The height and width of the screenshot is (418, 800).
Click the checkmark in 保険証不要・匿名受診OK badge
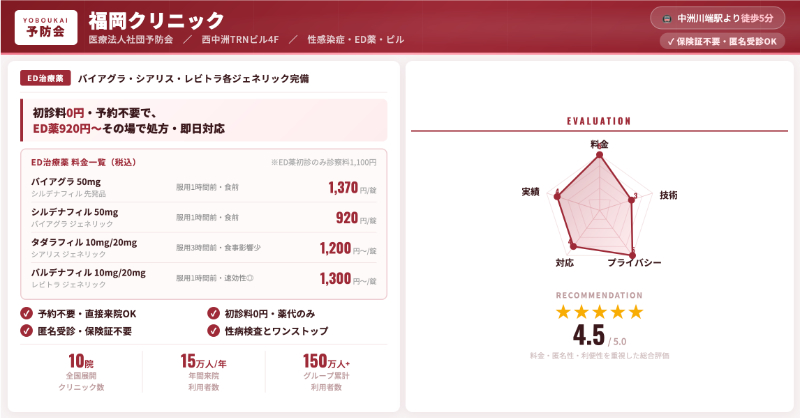point(669,42)
